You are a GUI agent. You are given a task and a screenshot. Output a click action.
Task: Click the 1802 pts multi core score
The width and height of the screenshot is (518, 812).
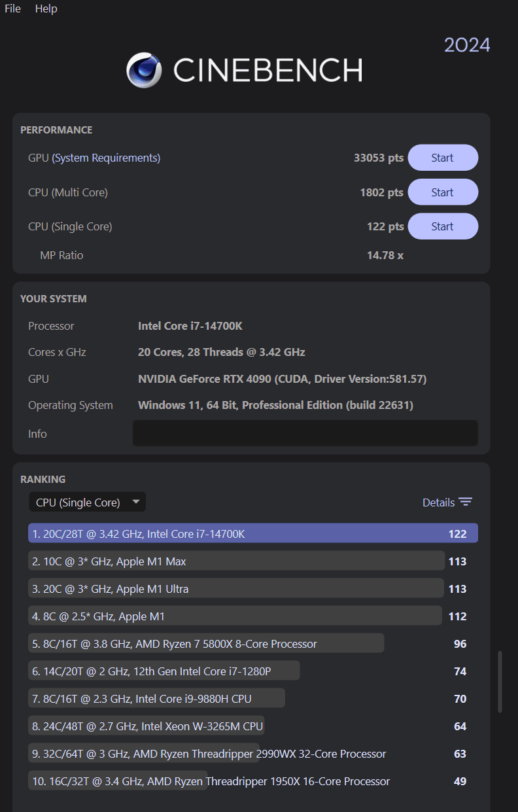[x=382, y=192]
